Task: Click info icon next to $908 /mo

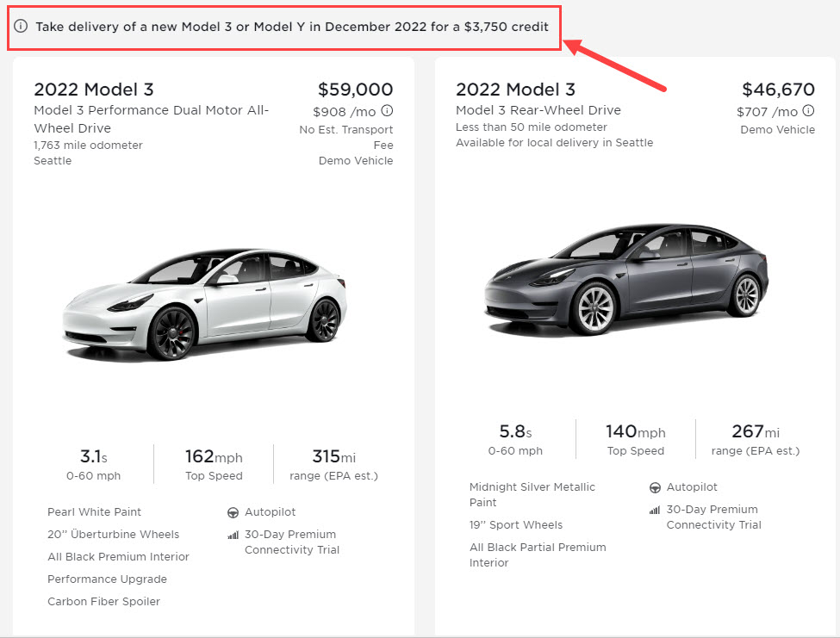Action: 387,110
